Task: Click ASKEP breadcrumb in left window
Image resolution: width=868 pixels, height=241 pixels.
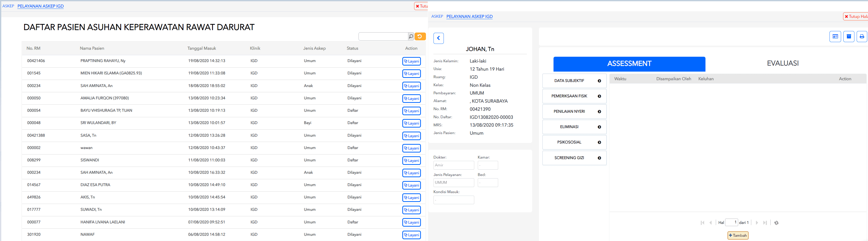Action: (8, 6)
